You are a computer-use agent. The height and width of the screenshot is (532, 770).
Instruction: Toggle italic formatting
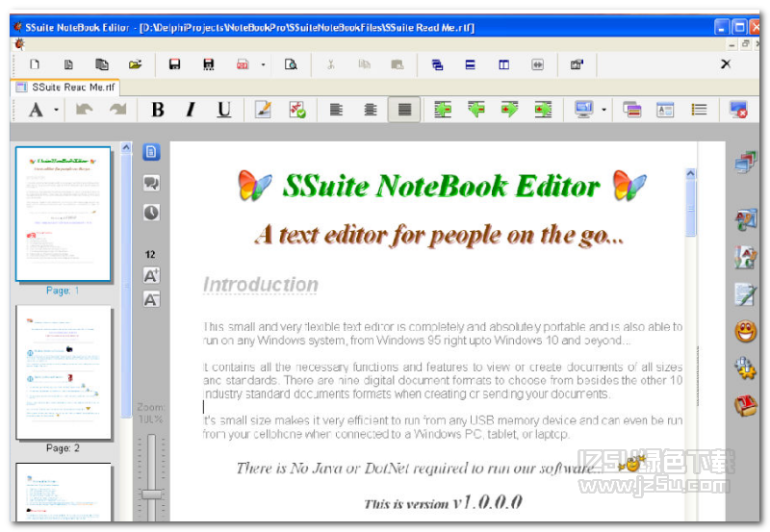point(191,110)
